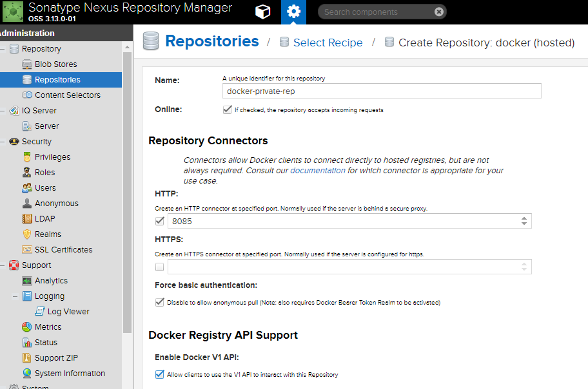Enable the HTTPS connector checkbox
588x389 pixels.
tap(159, 267)
